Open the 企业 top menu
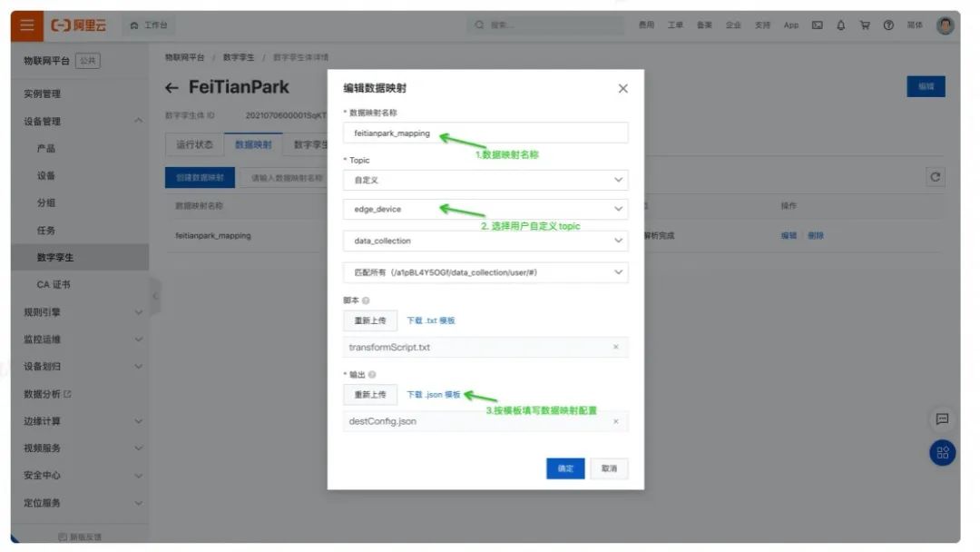This screenshot has height=552, width=980. [x=733, y=25]
